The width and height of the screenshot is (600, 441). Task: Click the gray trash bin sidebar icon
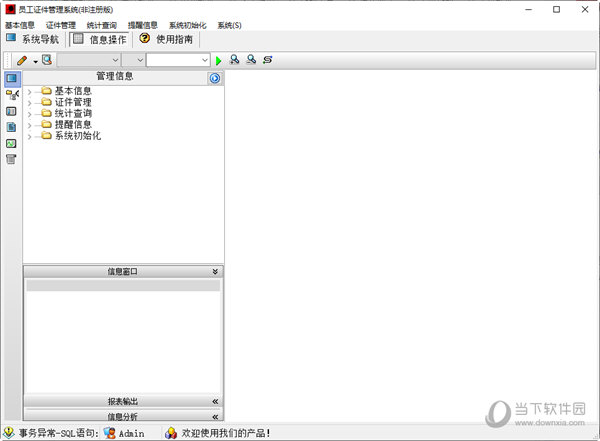tap(11, 159)
